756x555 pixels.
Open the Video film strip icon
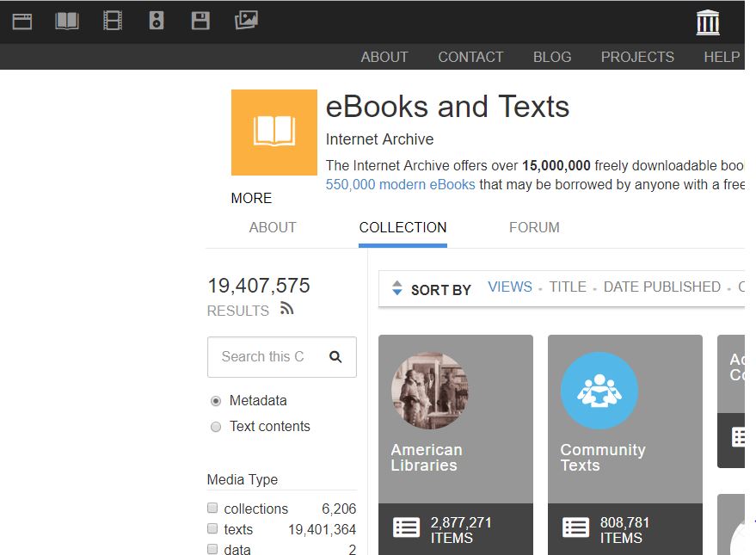(113, 21)
